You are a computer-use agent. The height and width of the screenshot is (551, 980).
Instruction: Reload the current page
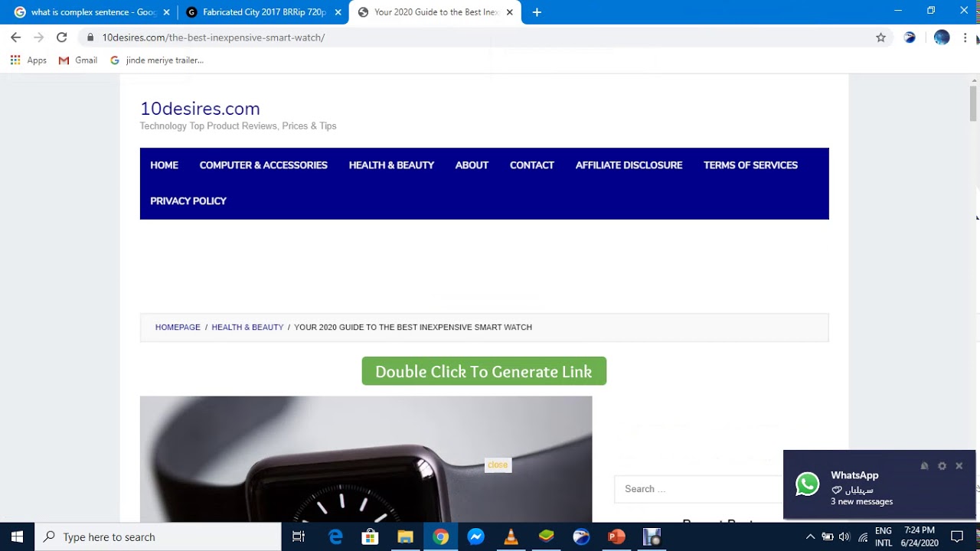point(62,37)
